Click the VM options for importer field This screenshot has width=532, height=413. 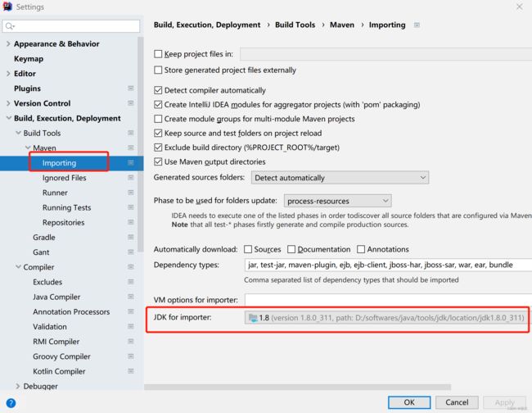388,300
